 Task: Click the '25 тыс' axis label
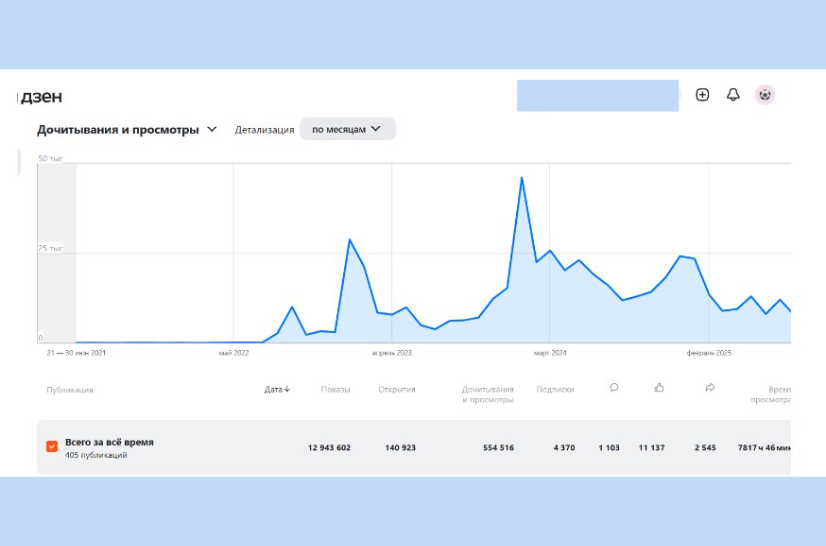(51, 248)
